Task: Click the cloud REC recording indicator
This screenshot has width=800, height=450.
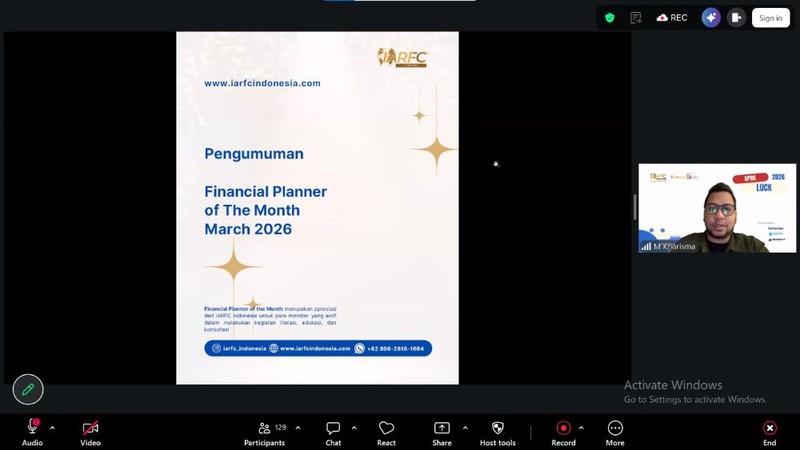Action: pos(672,18)
